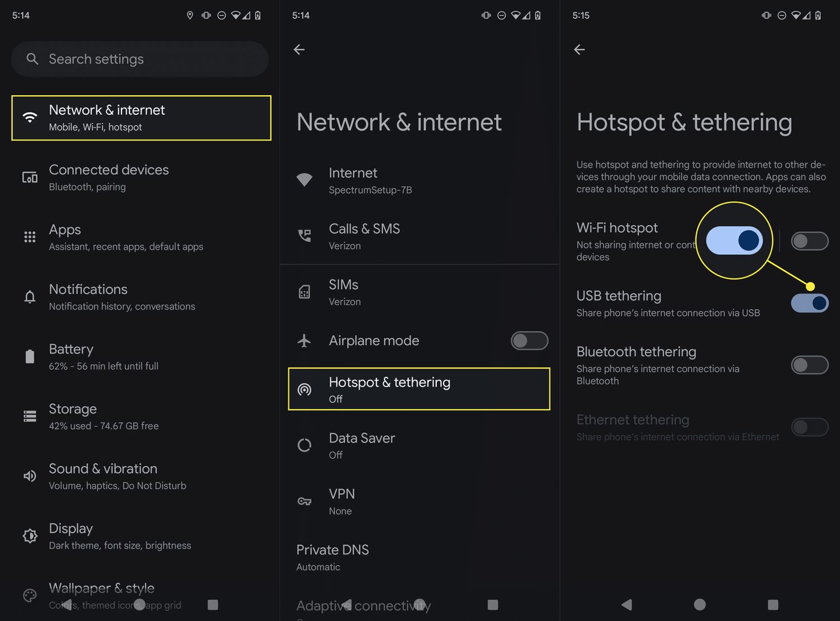Open Private DNS setting
Image resolution: width=840 pixels, height=621 pixels.
click(x=419, y=557)
